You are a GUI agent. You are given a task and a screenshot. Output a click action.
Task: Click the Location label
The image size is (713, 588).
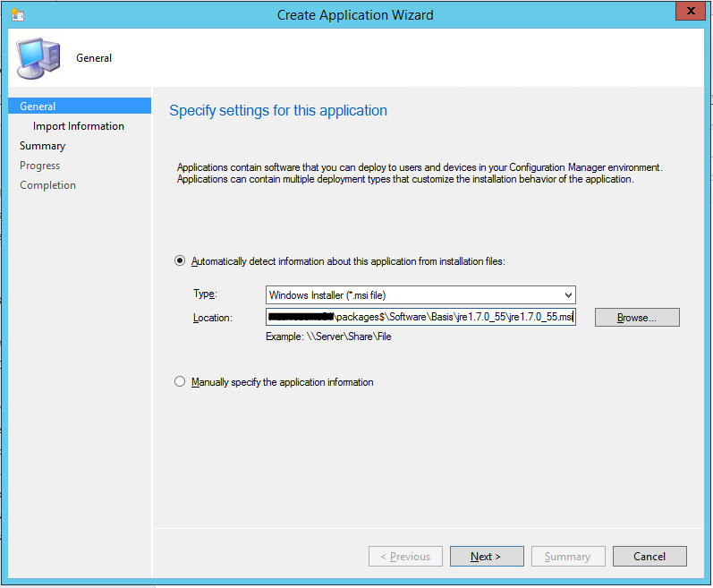212,318
